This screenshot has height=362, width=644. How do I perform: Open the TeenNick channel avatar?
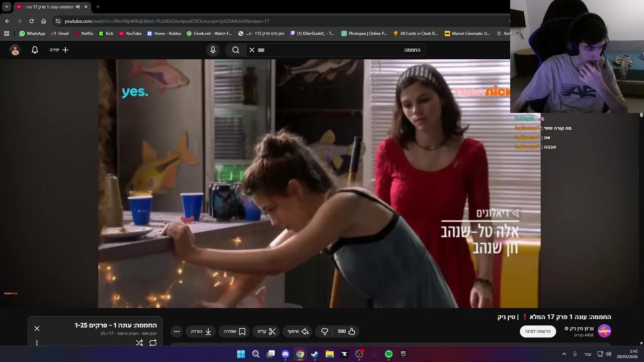(x=604, y=331)
